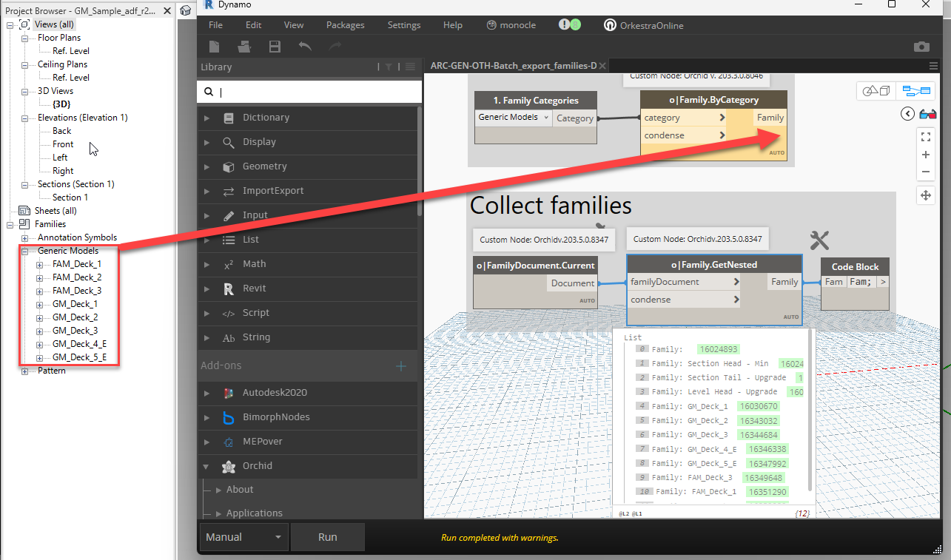Open the View menu
The height and width of the screenshot is (560, 951).
[294, 25]
